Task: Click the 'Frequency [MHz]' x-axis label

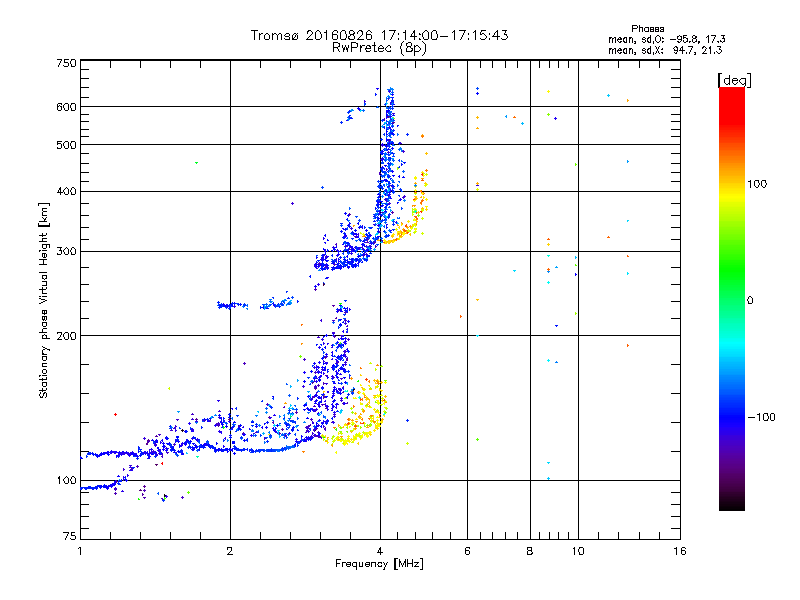Action: click(x=379, y=564)
